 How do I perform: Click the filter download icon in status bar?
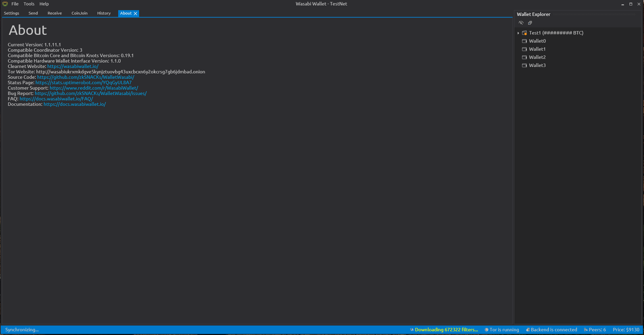[412, 330]
